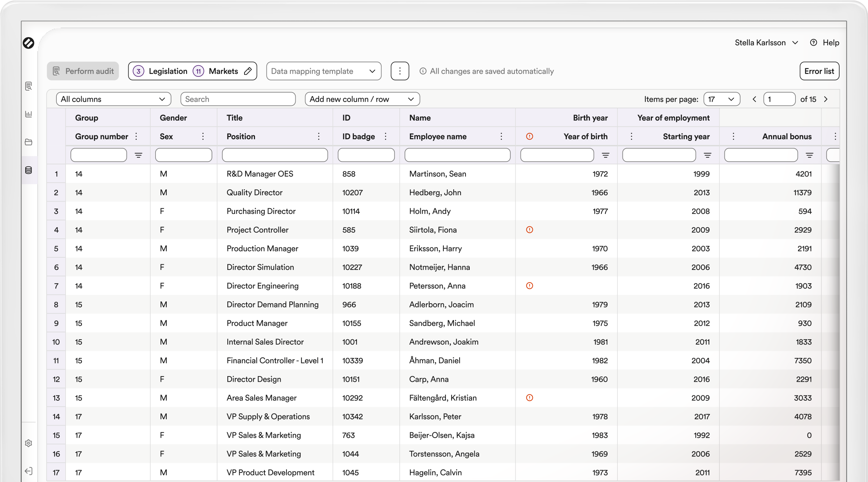Select the database icon in sidebar
This screenshot has height=482, width=868.
(29, 170)
